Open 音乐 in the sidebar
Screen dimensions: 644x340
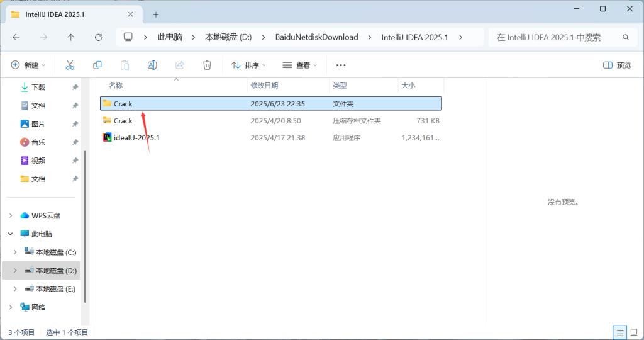38,142
